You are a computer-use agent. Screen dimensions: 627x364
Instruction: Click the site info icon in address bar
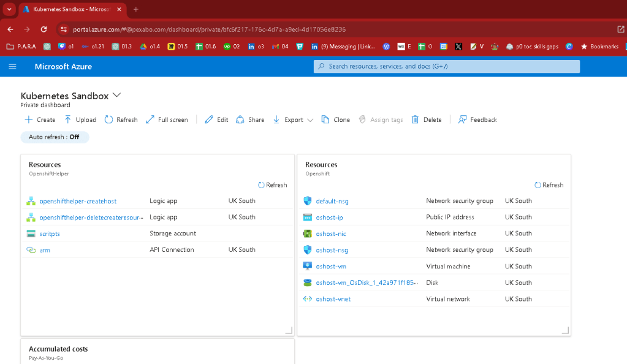pyautogui.click(x=63, y=29)
